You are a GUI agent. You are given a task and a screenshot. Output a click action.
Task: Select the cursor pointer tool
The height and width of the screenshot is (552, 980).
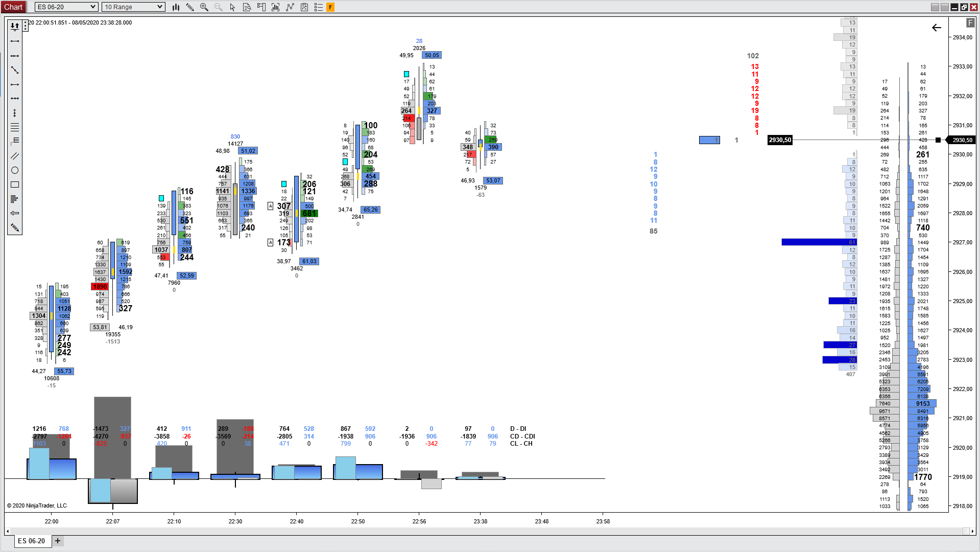click(233, 7)
